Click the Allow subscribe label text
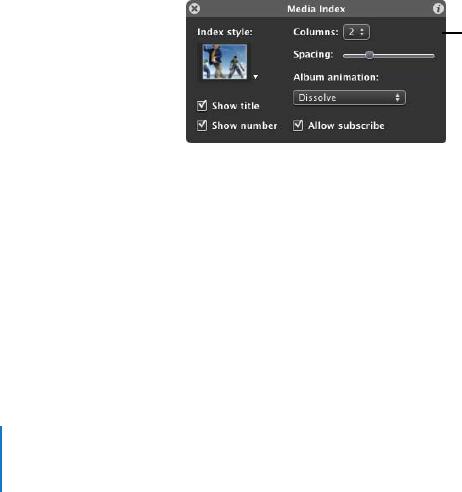Viewport: 462px width, 492px height. pyautogui.click(x=346, y=126)
